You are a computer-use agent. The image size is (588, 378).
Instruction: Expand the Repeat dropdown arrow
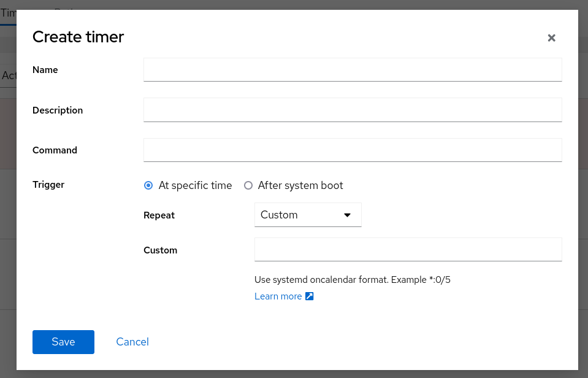(347, 215)
